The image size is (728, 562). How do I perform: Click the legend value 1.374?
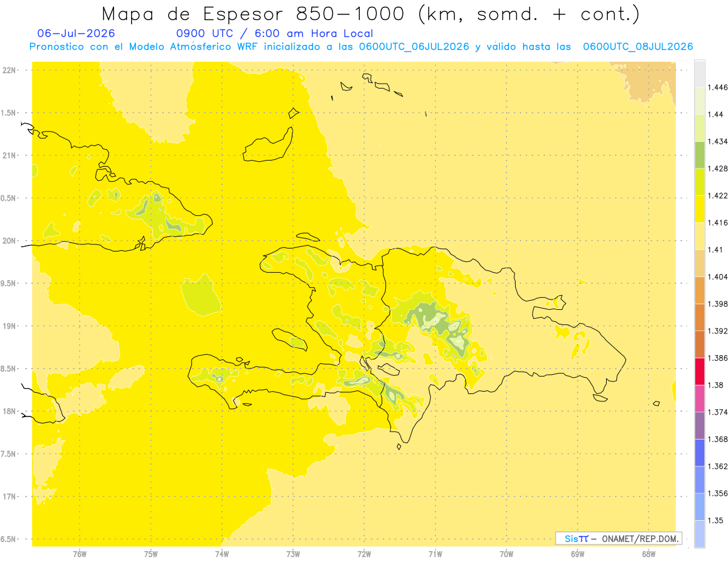pyautogui.click(x=718, y=412)
